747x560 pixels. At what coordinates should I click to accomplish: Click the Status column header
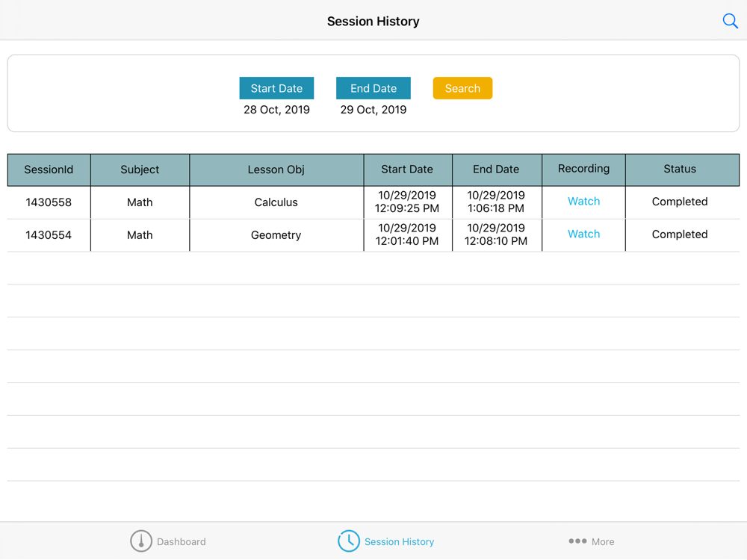(x=682, y=169)
